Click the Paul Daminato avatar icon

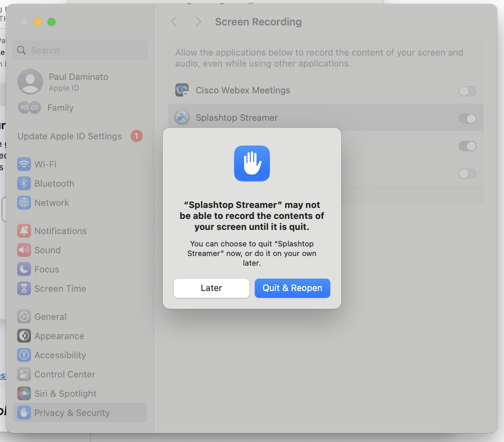tap(30, 82)
